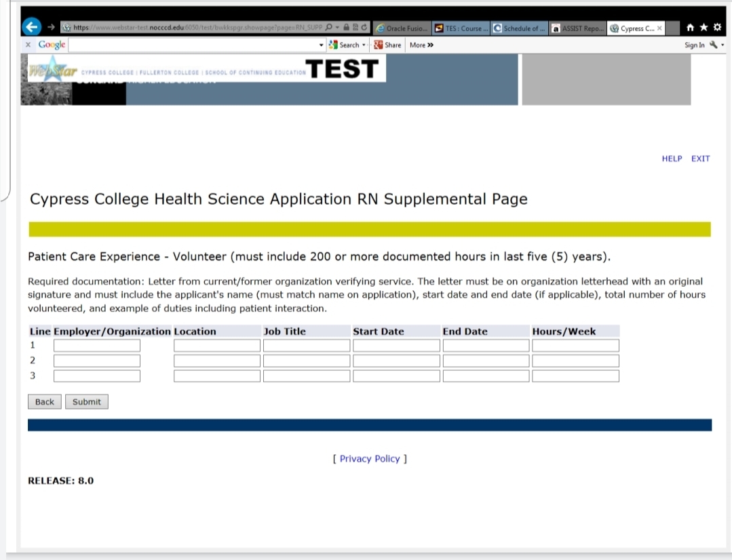Expand the Search button dropdown arrow
Image resolution: width=732 pixels, height=560 pixels.
click(364, 45)
